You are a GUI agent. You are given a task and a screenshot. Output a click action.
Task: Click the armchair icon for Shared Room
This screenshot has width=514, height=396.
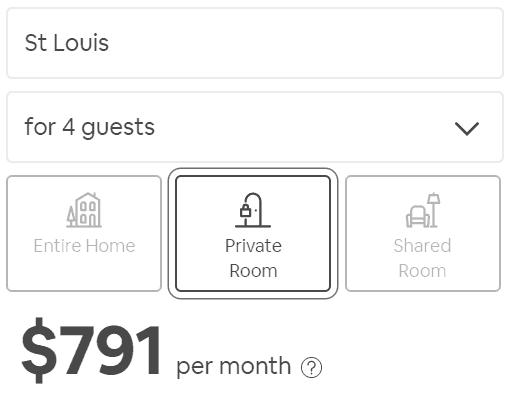point(417,216)
